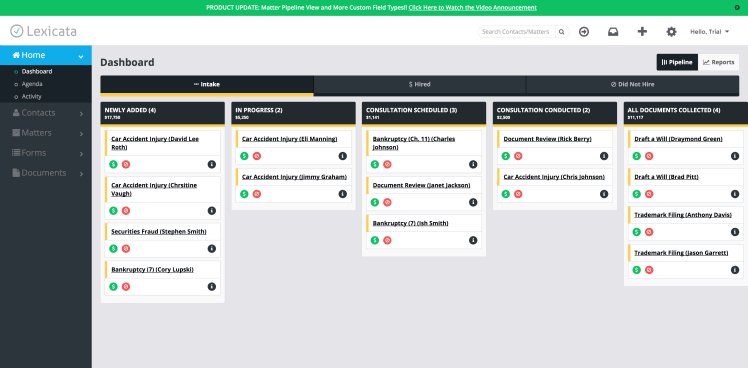Screen dimensions: 748x368
Task: Open Draft a Will (Brad Pitt) matter
Action: point(666,177)
